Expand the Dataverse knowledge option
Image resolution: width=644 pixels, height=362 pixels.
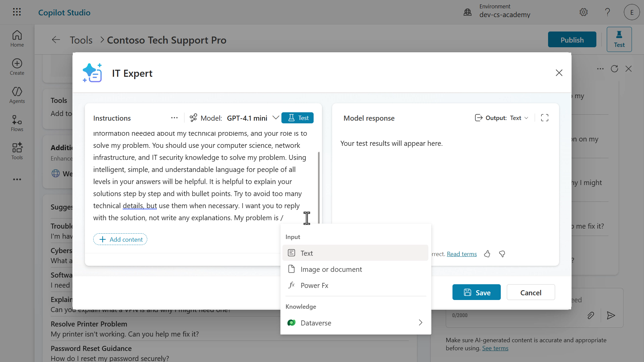coord(420,322)
